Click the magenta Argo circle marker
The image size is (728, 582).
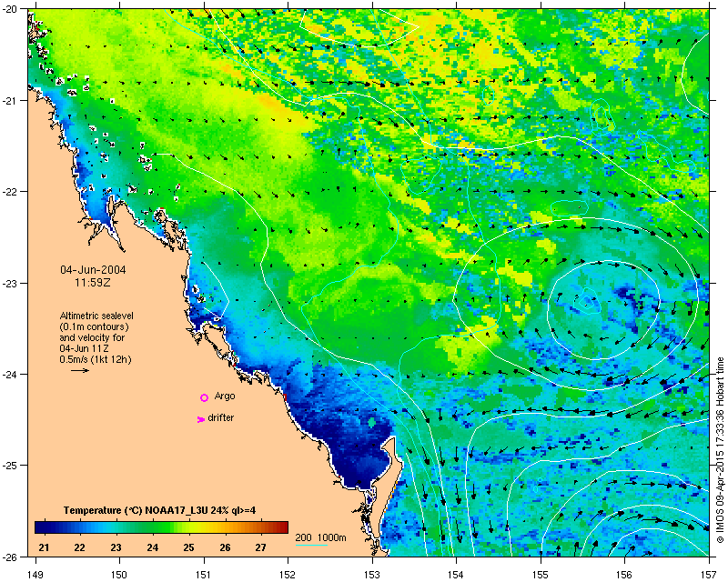(x=204, y=397)
